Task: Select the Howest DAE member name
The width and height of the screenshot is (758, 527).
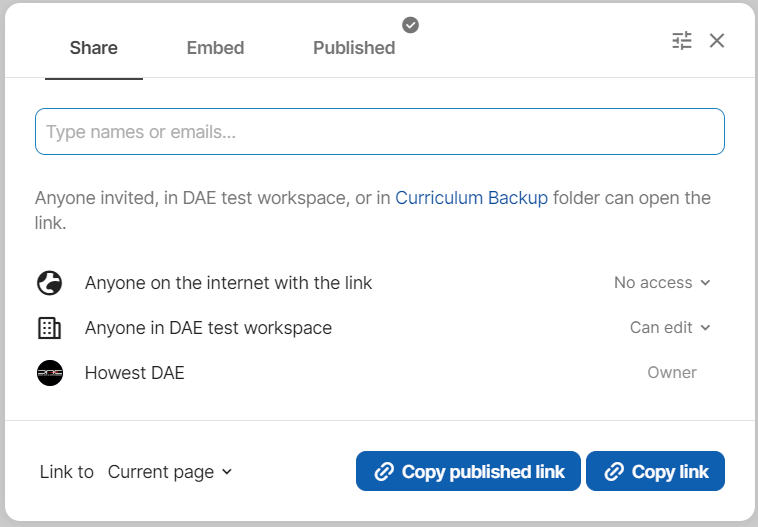Action: [x=135, y=373]
